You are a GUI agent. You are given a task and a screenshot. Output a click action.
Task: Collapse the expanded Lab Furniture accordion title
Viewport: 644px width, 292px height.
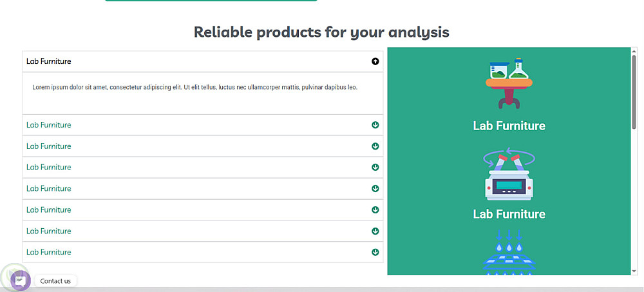coord(49,61)
